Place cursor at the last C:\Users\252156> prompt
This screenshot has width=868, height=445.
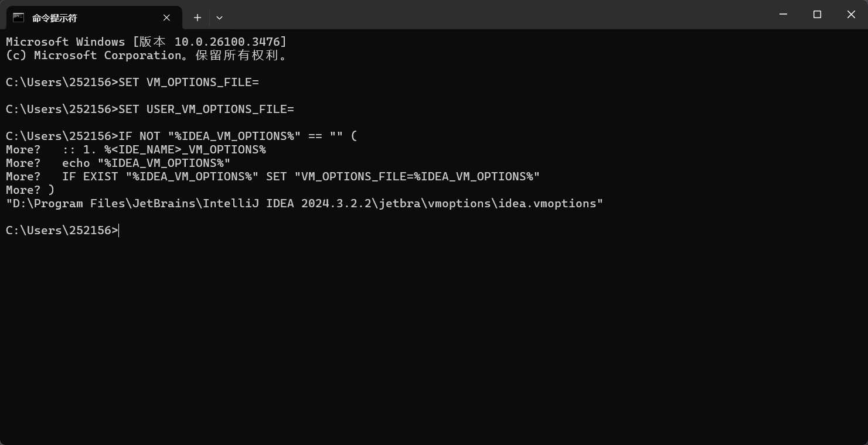click(62, 230)
